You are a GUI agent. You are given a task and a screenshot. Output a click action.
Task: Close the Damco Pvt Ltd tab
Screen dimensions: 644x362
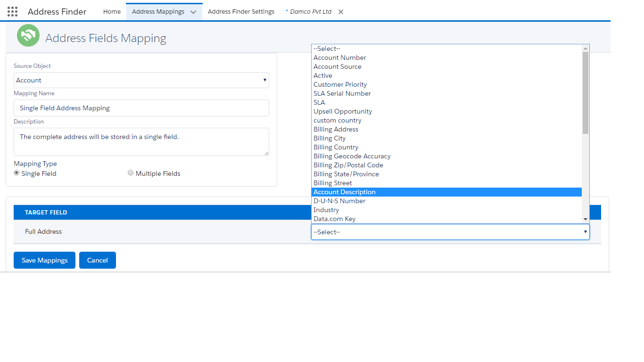pos(341,11)
